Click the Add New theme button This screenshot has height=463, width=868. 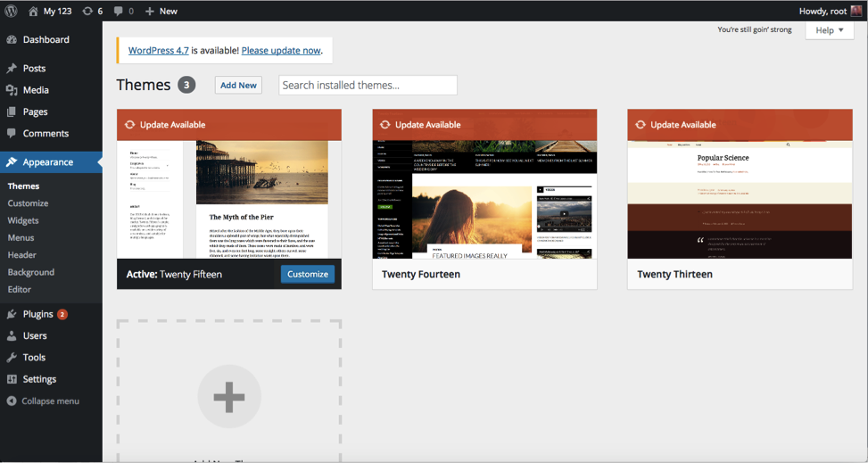tap(238, 85)
